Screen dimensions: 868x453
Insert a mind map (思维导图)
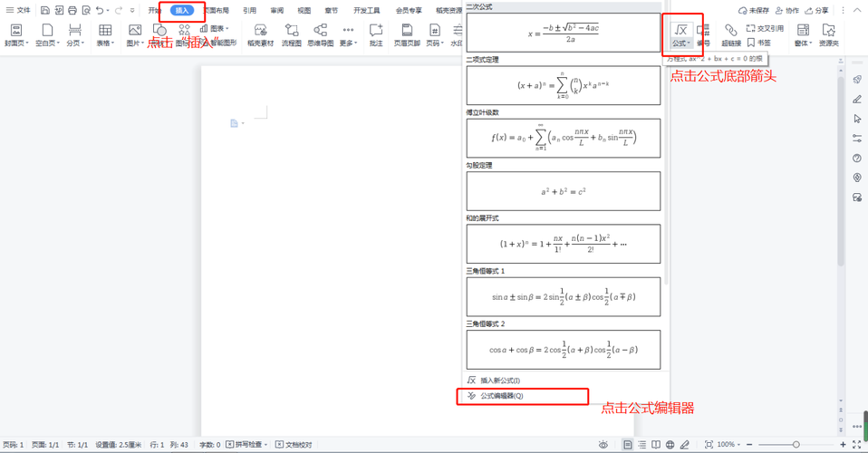pyautogui.click(x=321, y=35)
